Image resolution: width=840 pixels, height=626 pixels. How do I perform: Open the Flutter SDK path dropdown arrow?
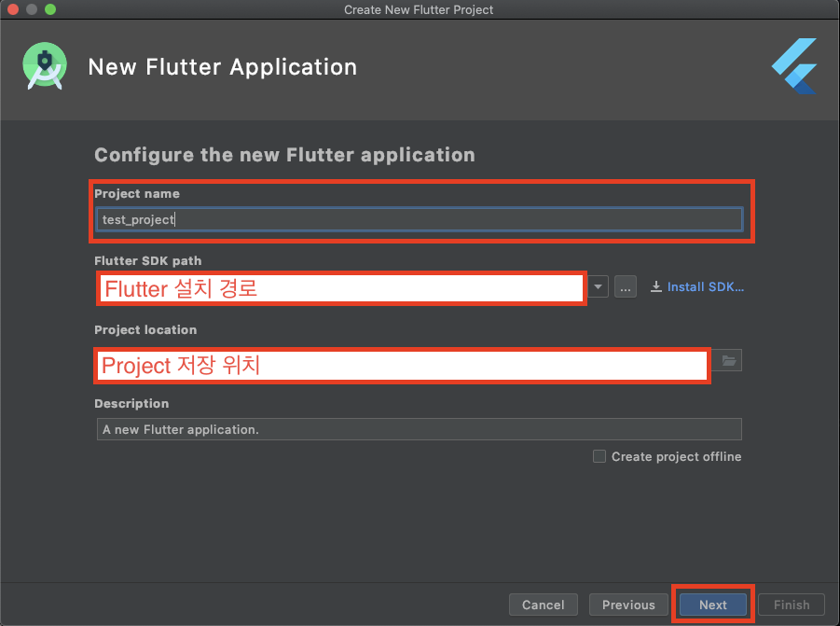coord(598,286)
